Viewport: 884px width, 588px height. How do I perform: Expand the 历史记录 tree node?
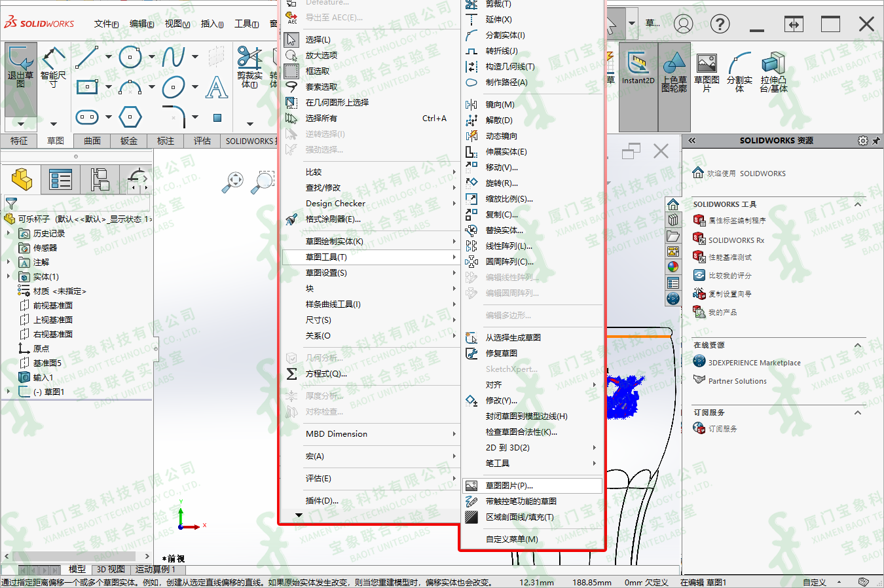point(9,233)
